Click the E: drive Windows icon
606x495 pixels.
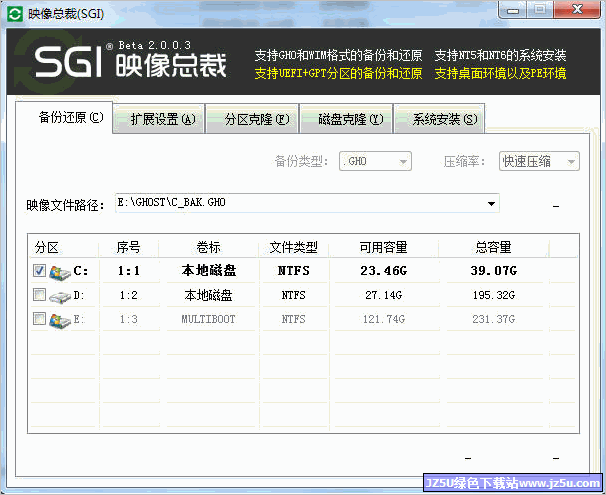point(60,320)
